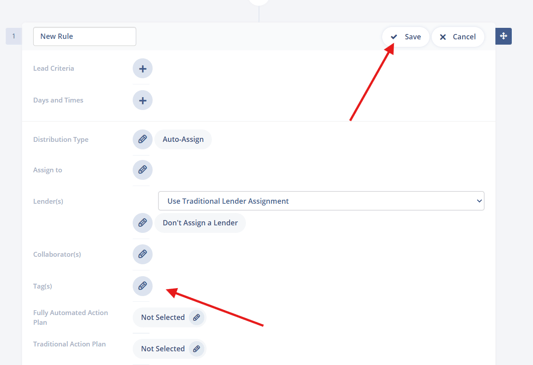Click the Tag(s) label
The image size is (533, 365).
[42, 286]
